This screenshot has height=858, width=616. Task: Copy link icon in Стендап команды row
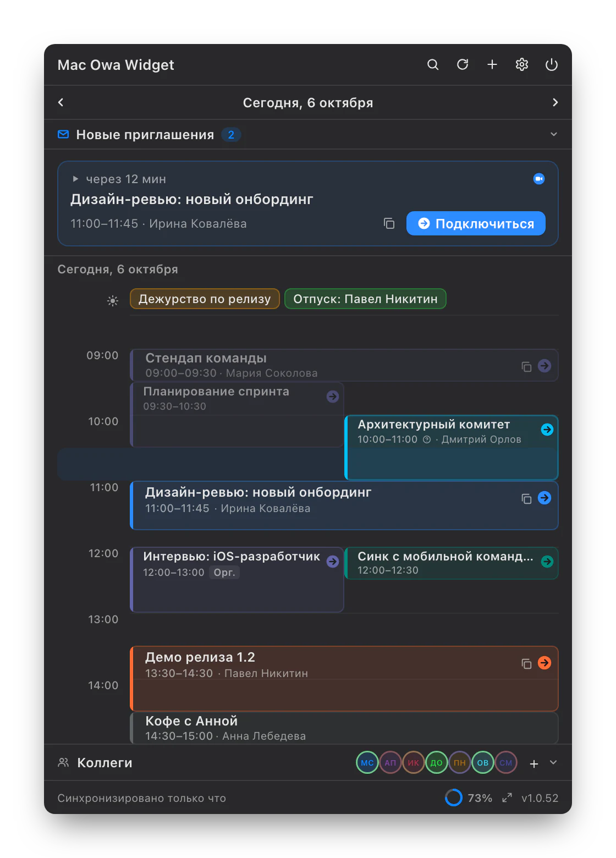526,366
